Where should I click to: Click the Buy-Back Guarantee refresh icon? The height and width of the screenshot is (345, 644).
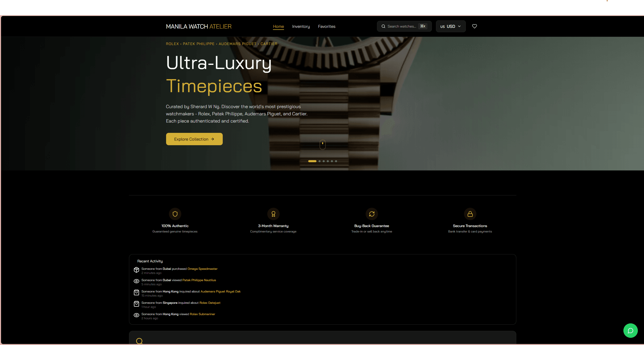pos(372,214)
